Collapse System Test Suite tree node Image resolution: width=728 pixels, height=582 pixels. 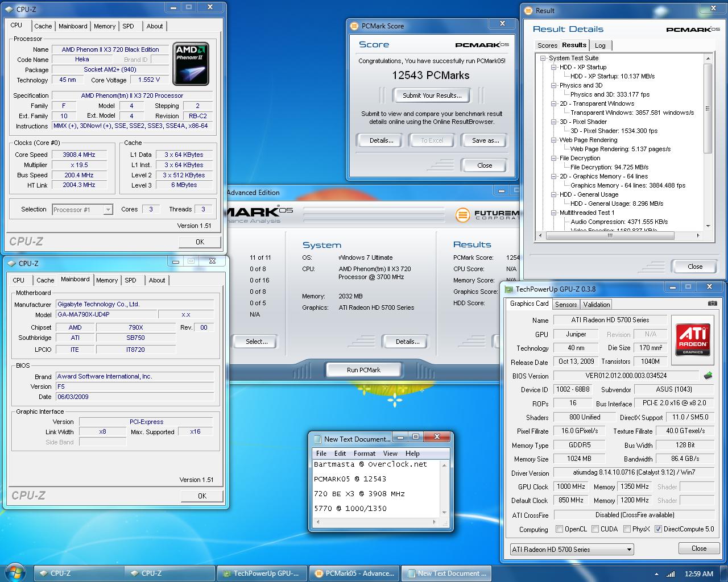point(543,58)
